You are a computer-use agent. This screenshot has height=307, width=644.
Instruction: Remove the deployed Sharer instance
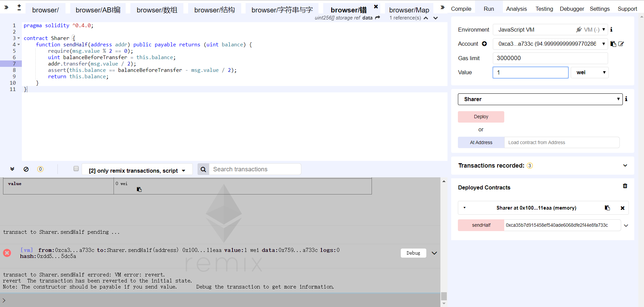tap(622, 208)
